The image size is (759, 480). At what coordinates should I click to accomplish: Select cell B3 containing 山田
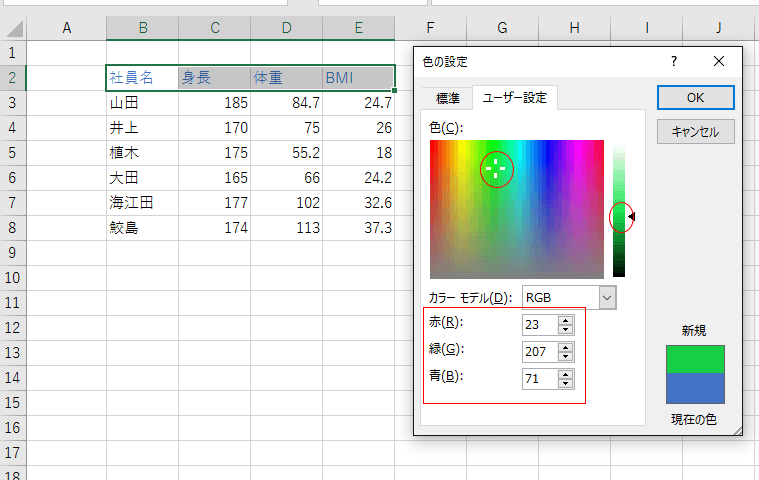pyautogui.click(x=142, y=102)
